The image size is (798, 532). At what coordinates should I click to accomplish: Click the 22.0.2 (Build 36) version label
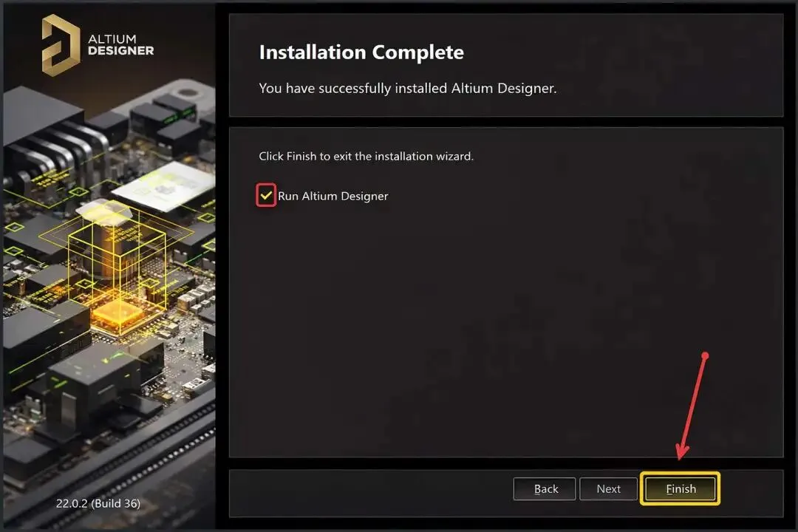point(98,503)
